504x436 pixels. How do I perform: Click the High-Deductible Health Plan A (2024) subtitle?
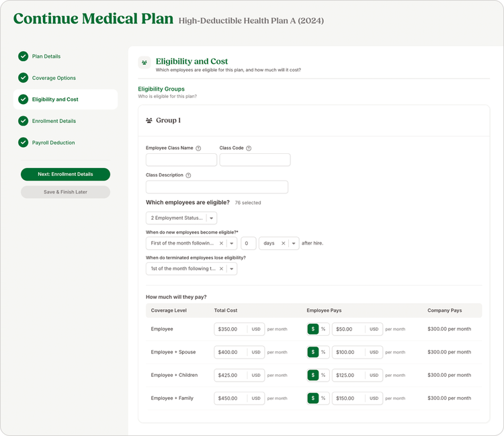(251, 21)
